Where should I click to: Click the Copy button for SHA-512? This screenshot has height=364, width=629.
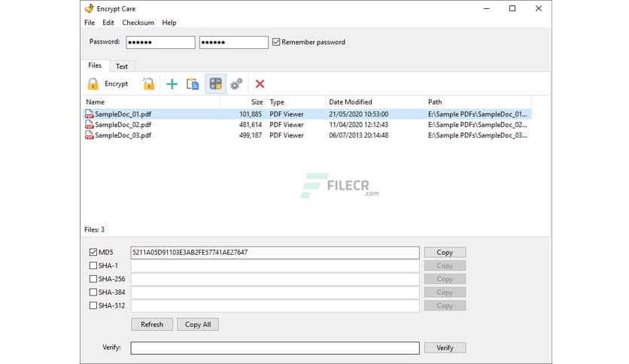tap(445, 305)
